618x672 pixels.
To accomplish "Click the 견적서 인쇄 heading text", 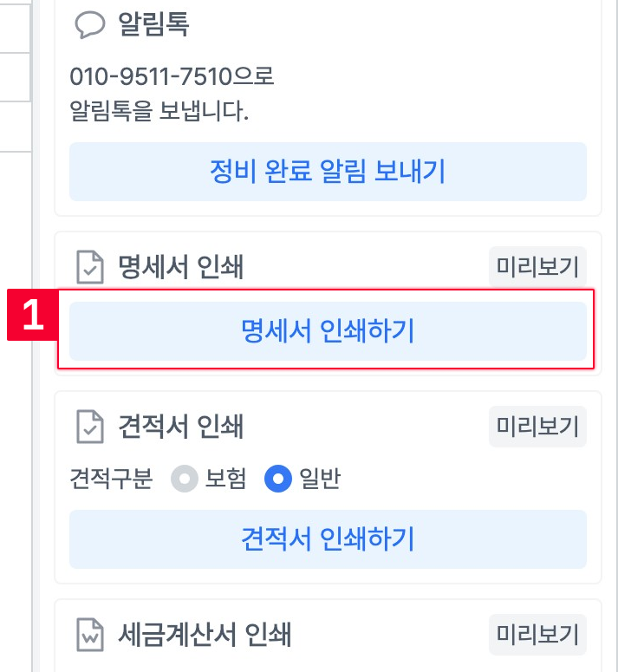I will point(180,427).
